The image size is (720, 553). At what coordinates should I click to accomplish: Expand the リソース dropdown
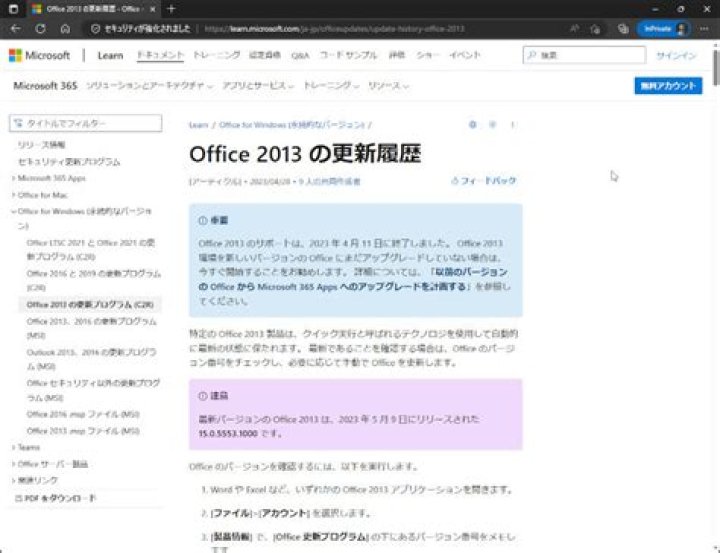[388, 86]
